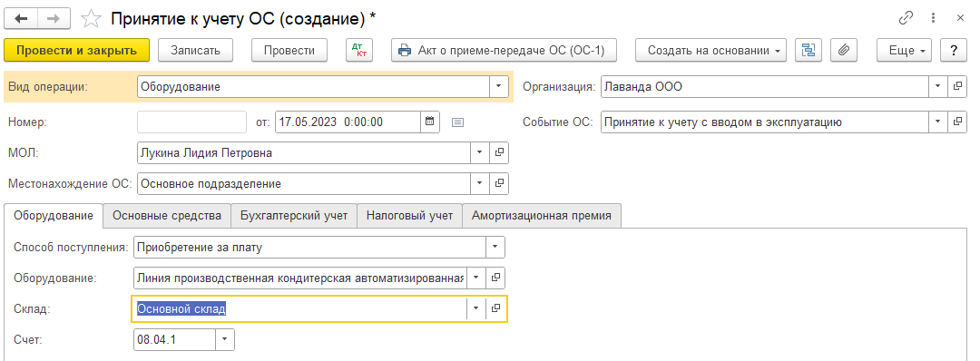Expand Организация dropdown list

click(937, 87)
